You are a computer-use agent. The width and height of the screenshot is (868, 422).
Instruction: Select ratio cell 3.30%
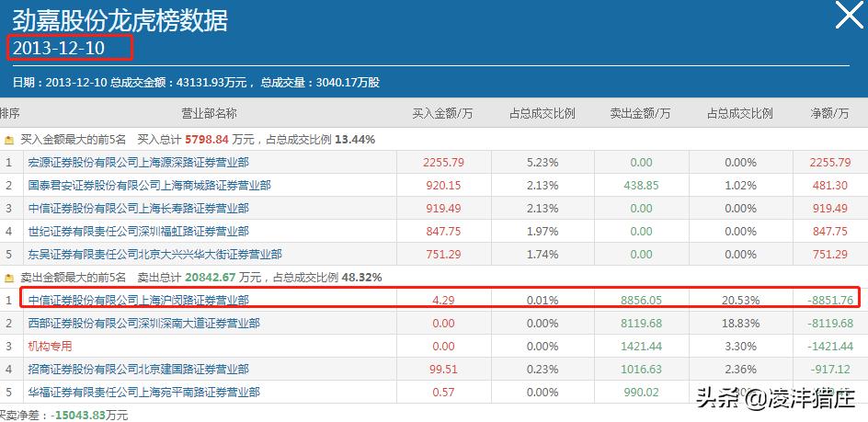pos(739,346)
